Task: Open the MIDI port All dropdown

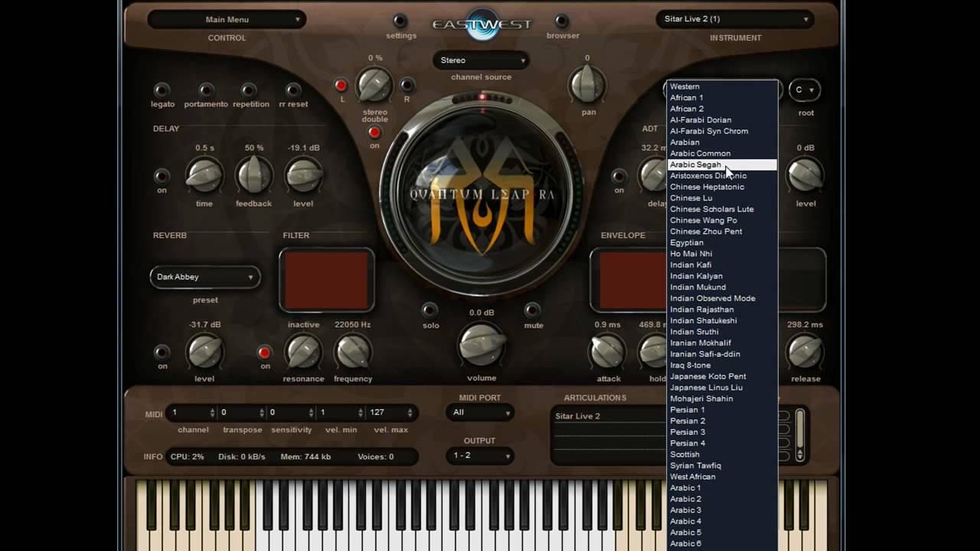Action: (x=481, y=412)
